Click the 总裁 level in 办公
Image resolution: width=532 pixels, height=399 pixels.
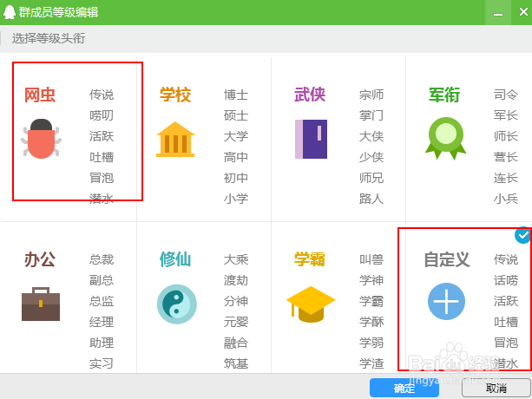point(102,259)
